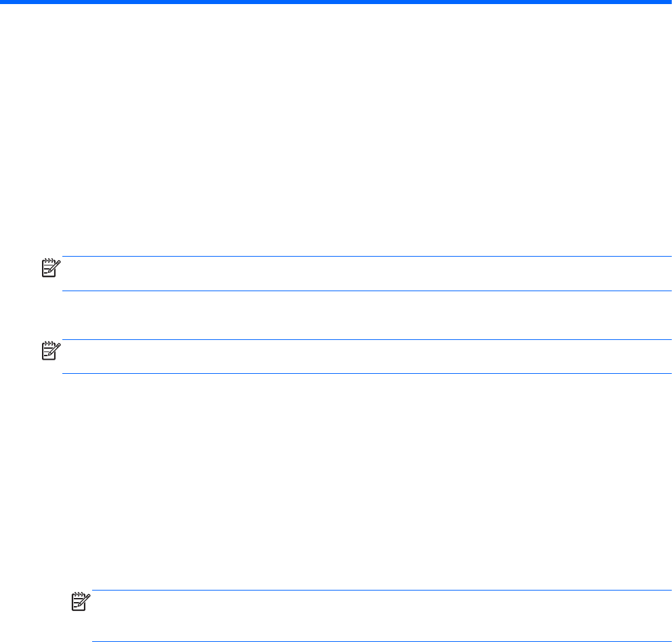Click the line below the second note
Screen dimensions: 672x642
point(366,374)
